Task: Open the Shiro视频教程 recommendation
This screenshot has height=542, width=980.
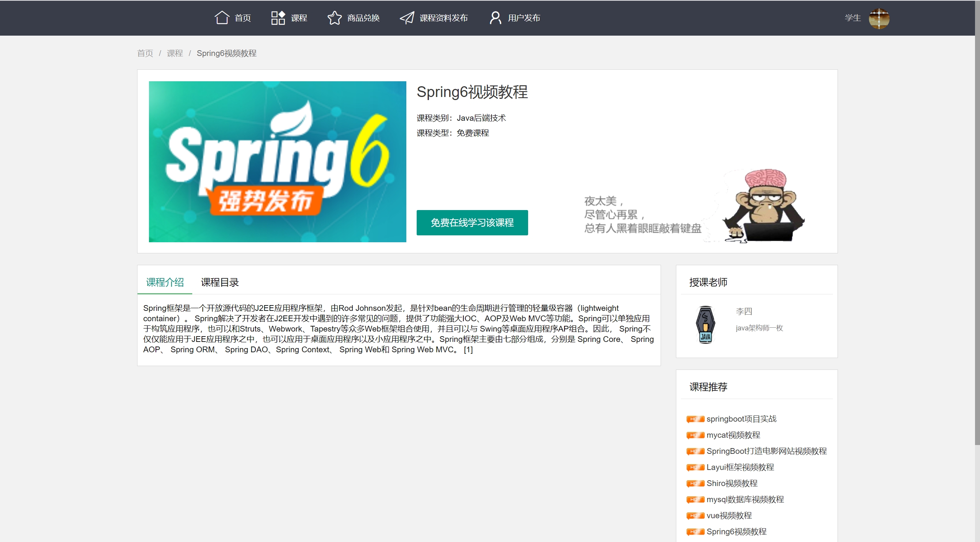Action: (x=732, y=483)
